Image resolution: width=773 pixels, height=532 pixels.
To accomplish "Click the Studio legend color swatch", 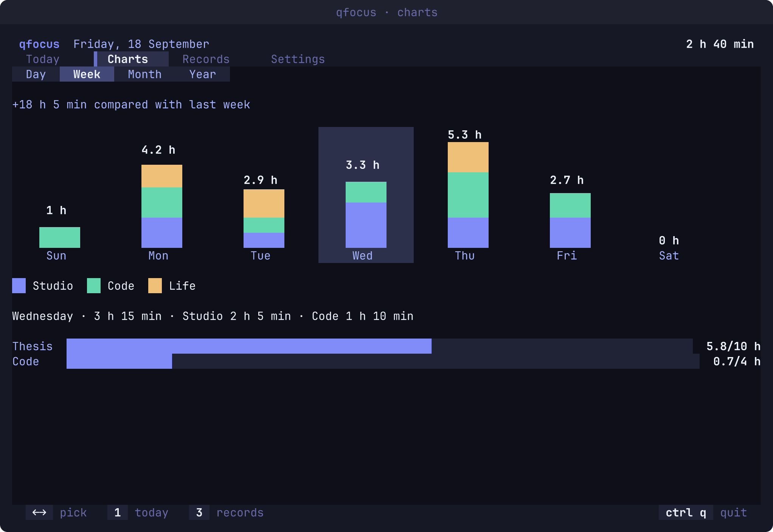I will pos(19,286).
